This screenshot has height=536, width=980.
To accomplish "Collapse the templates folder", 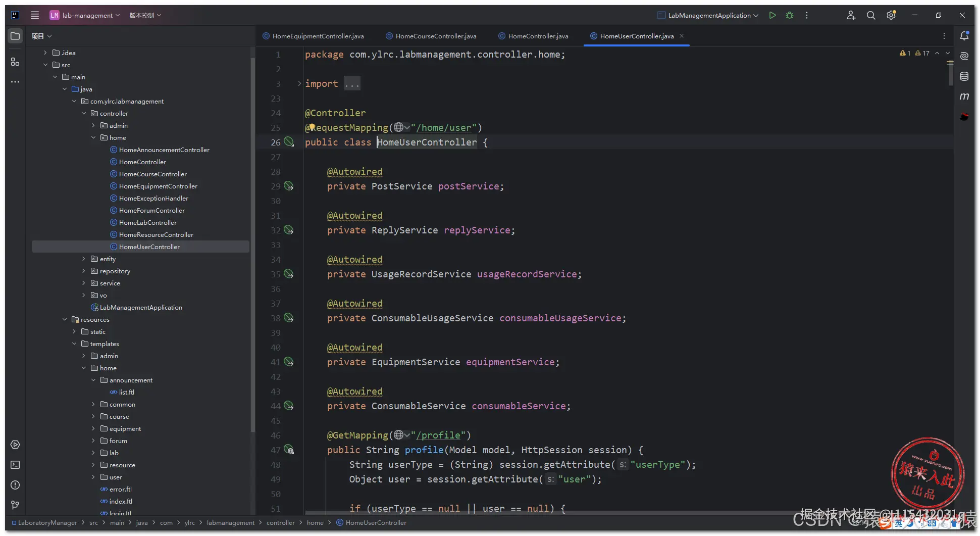I will click(74, 344).
